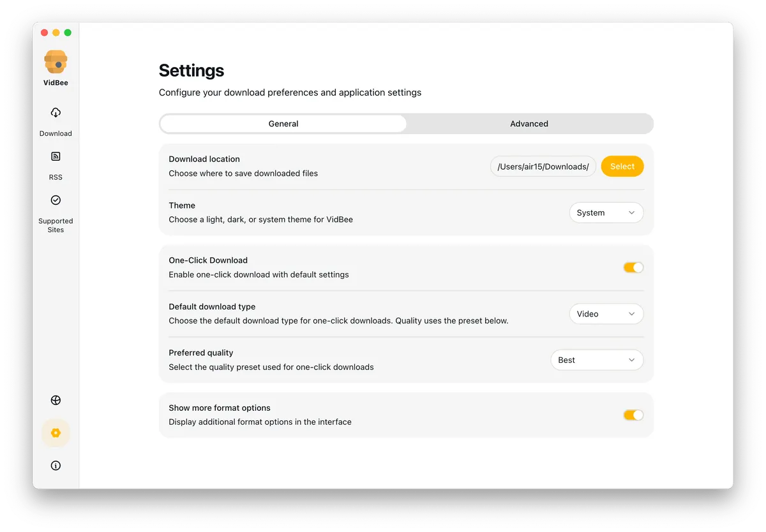Open the language globe icon
Viewport: 766px width, 532px height.
point(56,400)
